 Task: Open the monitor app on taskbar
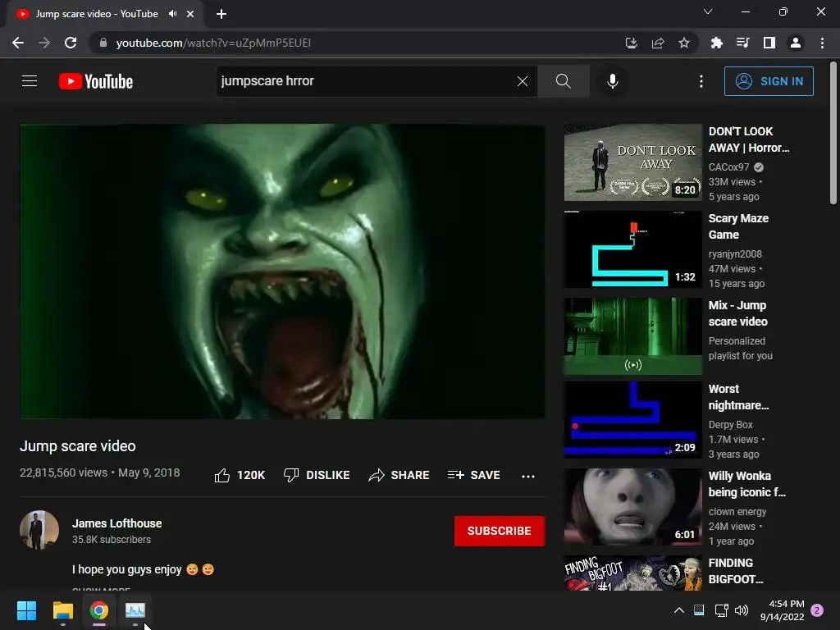click(135, 610)
